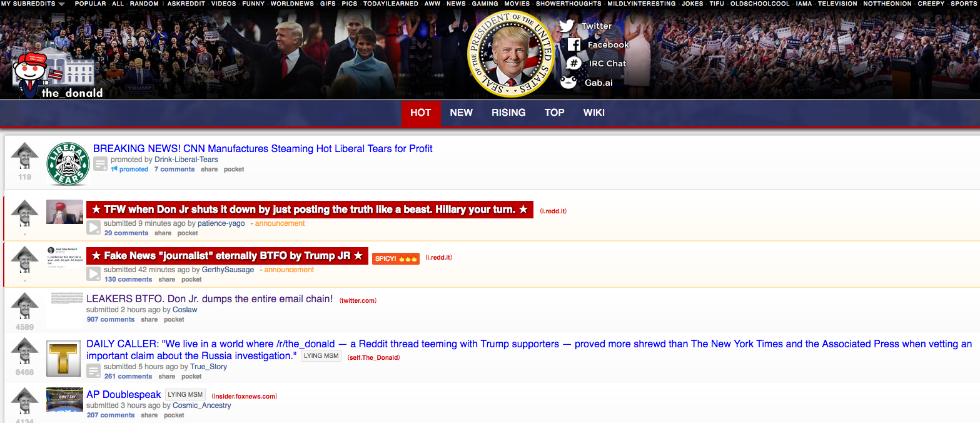The height and width of the screenshot is (423, 980).
Task: Click the red SPICY! flair badge
Action: point(396,258)
